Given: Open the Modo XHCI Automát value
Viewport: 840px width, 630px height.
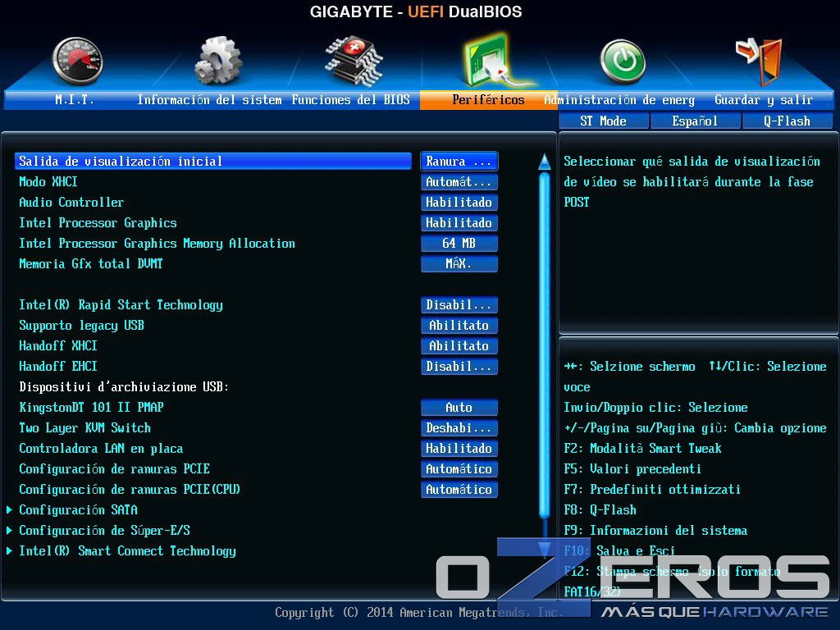Looking at the screenshot, I should (x=459, y=181).
